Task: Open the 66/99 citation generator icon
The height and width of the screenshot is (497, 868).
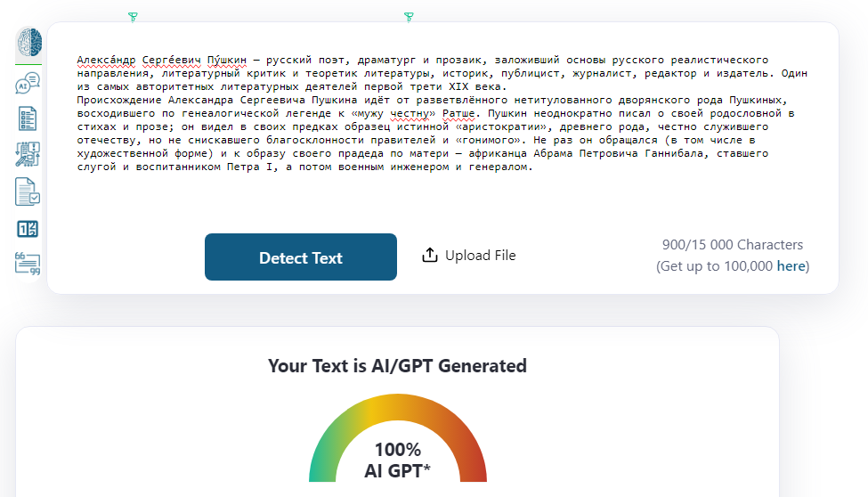Action: 28,264
